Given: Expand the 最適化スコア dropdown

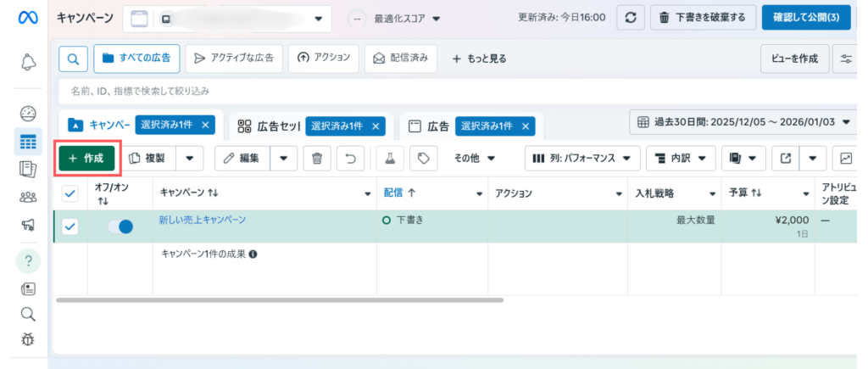Looking at the screenshot, I should (x=407, y=19).
